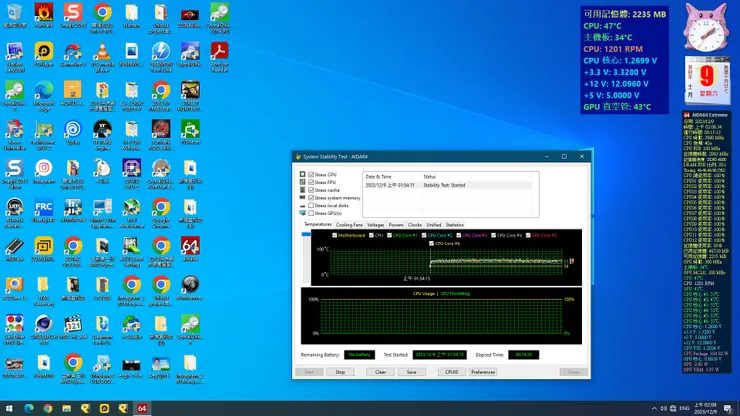Switch to the Cooling Fans tab
This screenshot has width=740, height=416.
(349, 225)
